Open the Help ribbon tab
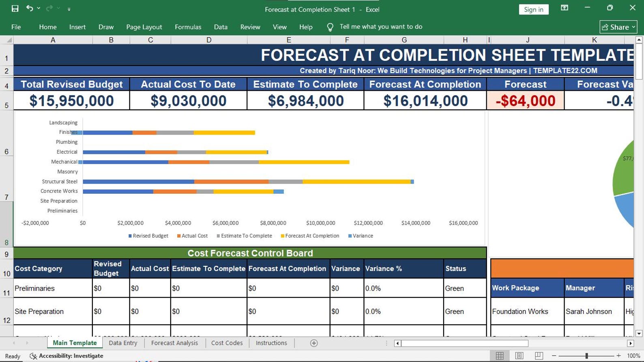 (306, 27)
